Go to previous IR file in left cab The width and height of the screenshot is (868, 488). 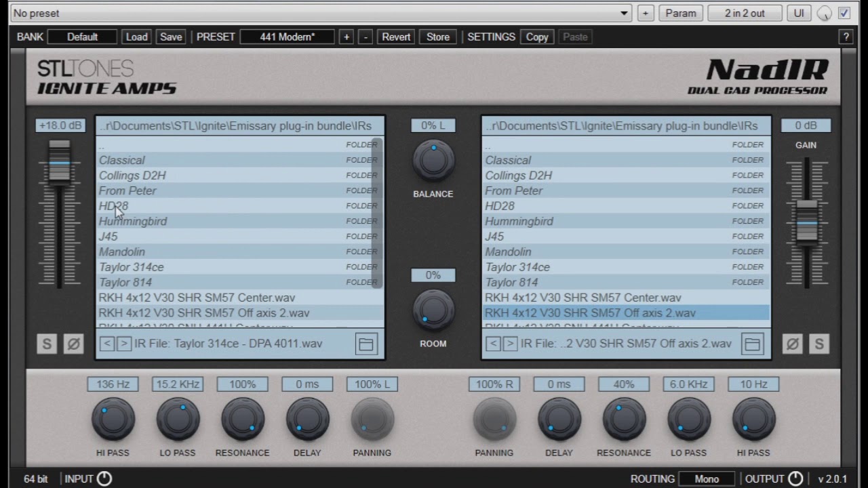106,344
